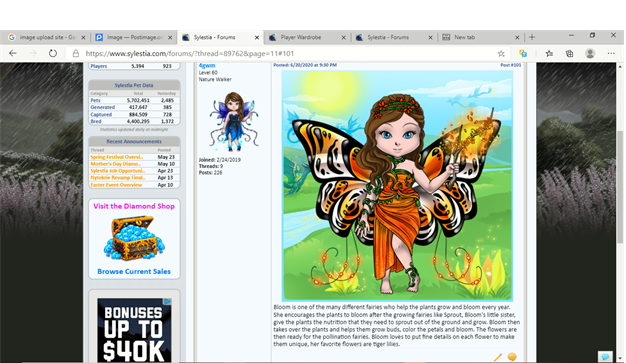This screenshot has width=626, height=363.
Task: Open the Post #101 permalink
Action: point(511,65)
